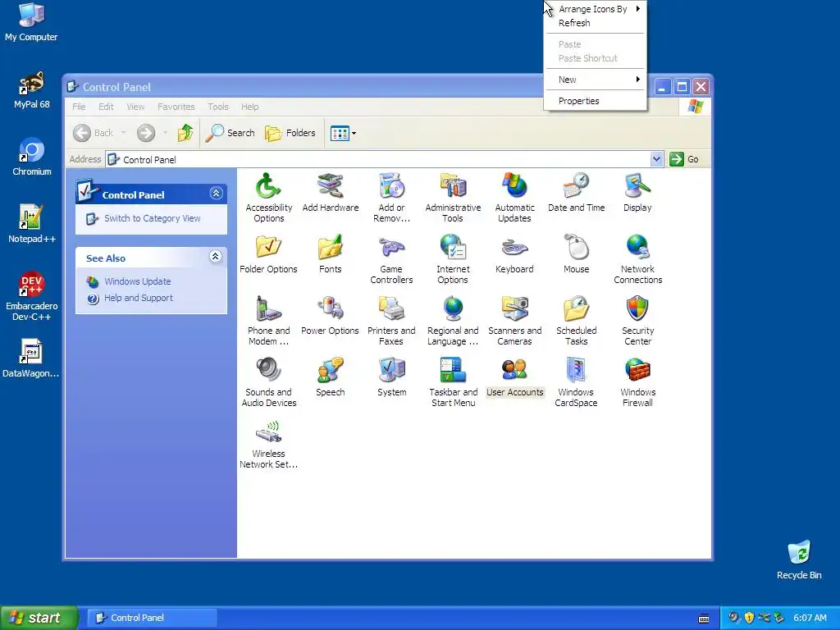This screenshot has width=840, height=630.
Task: Click the on-screen keyboard tray icon
Action: [x=704, y=619]
